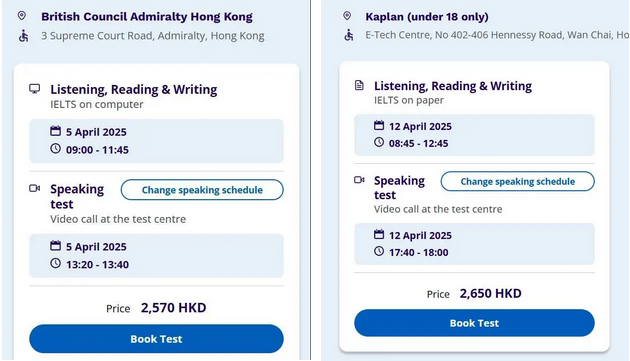Click the paper document icon for IELTS on paper
Viewport: 630px width, 361px height.
(359, 85)
